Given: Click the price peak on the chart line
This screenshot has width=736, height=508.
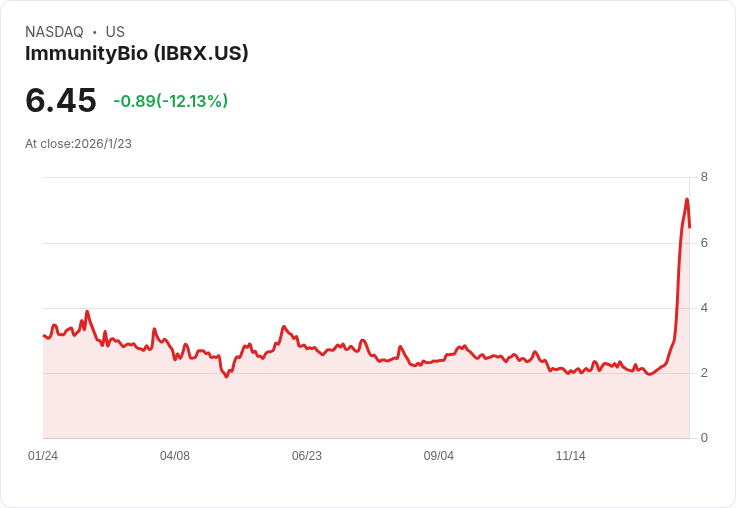Looking at the screenshot, I should [x=687, y=200].
